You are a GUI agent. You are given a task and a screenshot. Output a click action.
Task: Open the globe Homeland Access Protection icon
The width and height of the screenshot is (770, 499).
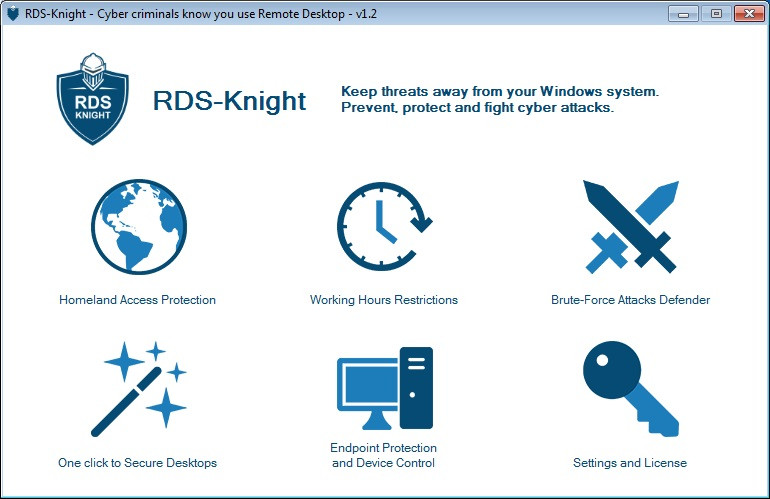139,226
